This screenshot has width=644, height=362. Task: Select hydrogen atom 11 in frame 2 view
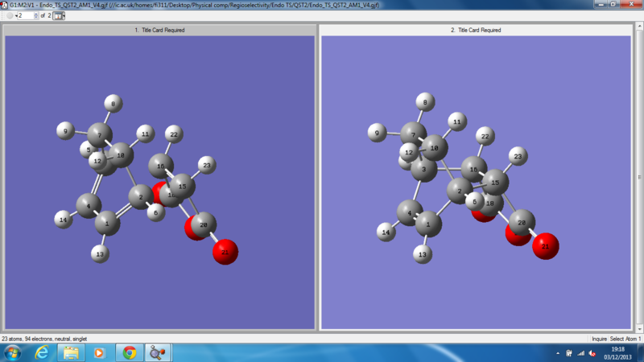click(x=457, y=122)
